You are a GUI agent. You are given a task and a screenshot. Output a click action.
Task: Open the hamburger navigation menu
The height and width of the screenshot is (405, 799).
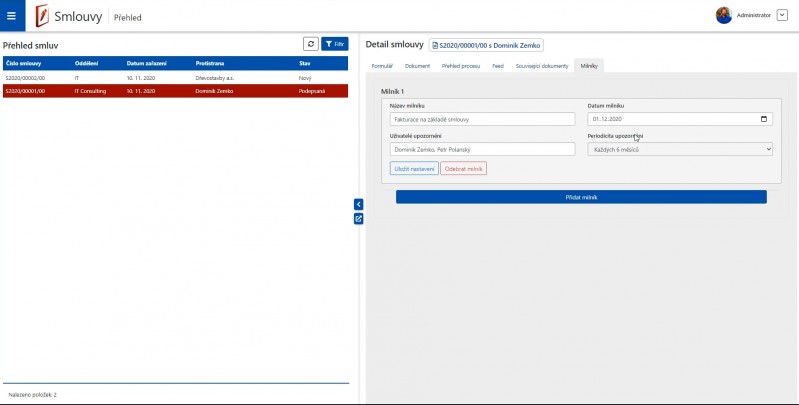(11, 15)
